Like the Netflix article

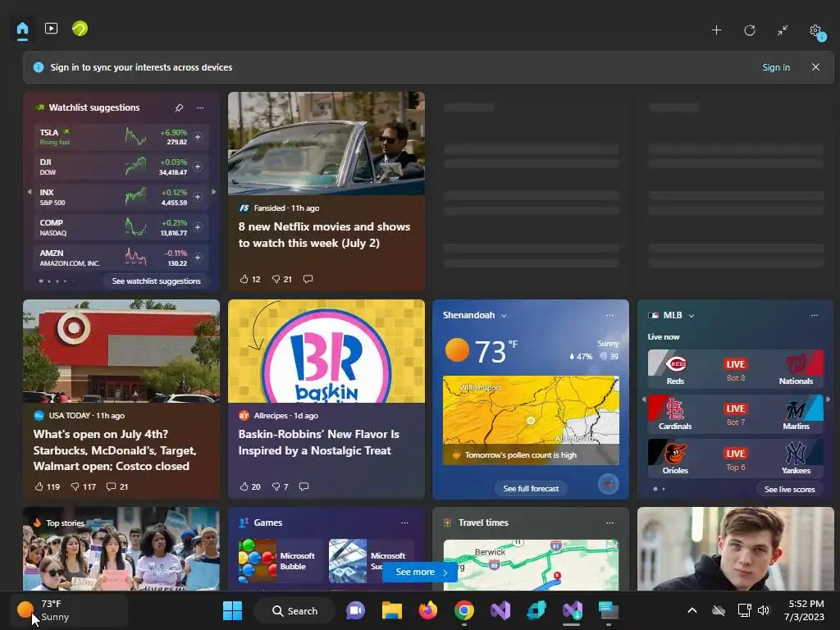(x=249, y=279)
